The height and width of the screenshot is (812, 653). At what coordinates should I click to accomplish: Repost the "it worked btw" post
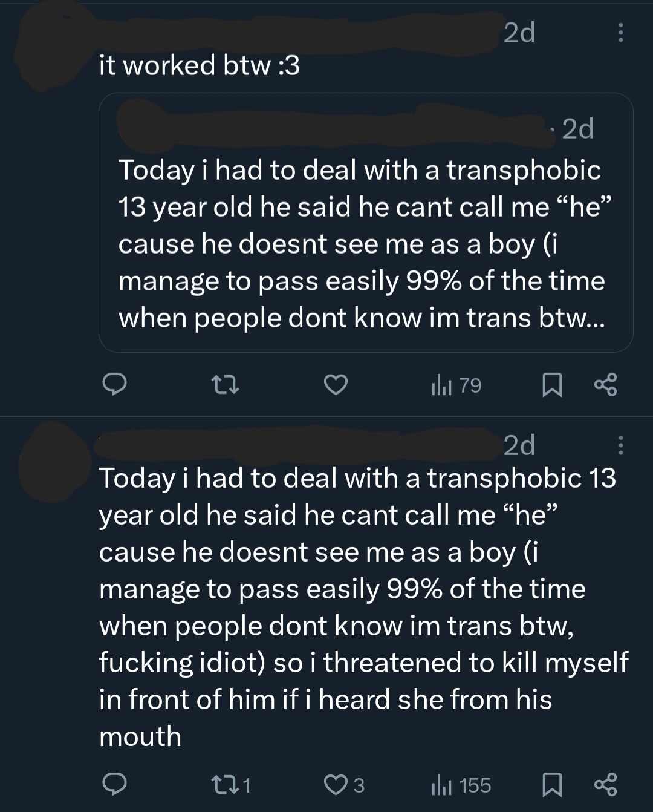[224, 384]
